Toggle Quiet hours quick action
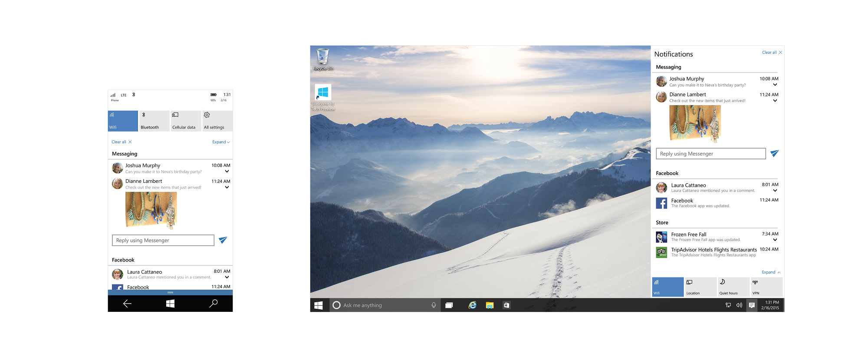Viewport: 868px width, 347px height. coord(733,287)
